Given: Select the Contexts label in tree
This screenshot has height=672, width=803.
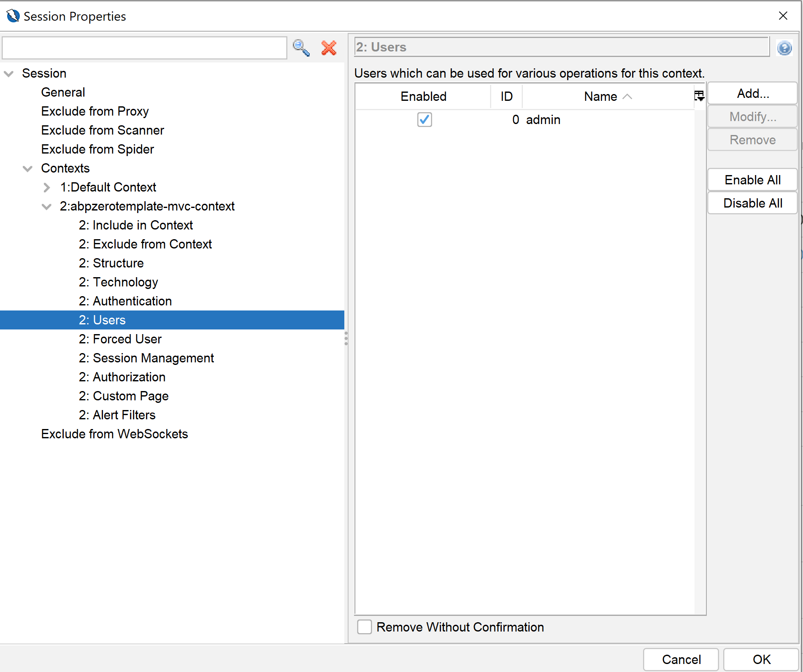Looking at the screenshot, I should 65,168.
